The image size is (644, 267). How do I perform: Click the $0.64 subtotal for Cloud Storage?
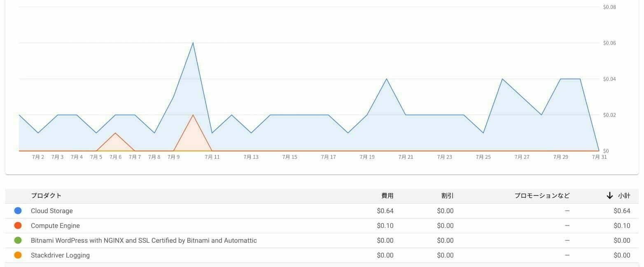622,211
